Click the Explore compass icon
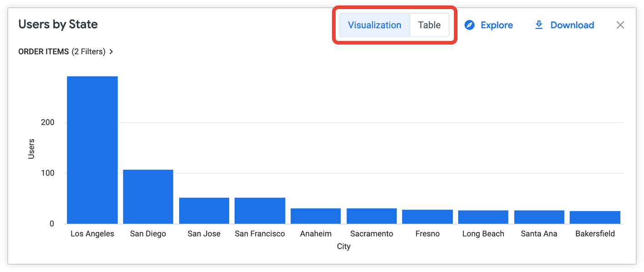Screen dimensions: 644x272 469,25
